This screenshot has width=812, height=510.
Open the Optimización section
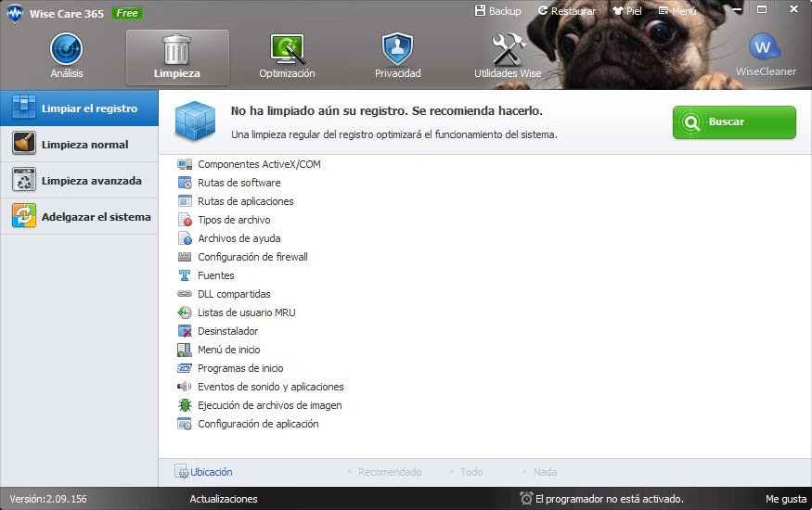[287, 56]
